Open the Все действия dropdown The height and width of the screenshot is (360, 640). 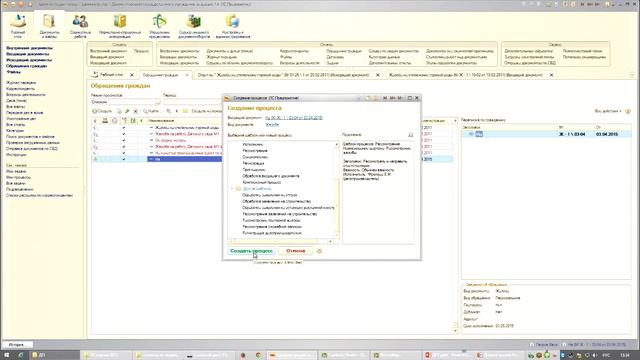(608, 111)
